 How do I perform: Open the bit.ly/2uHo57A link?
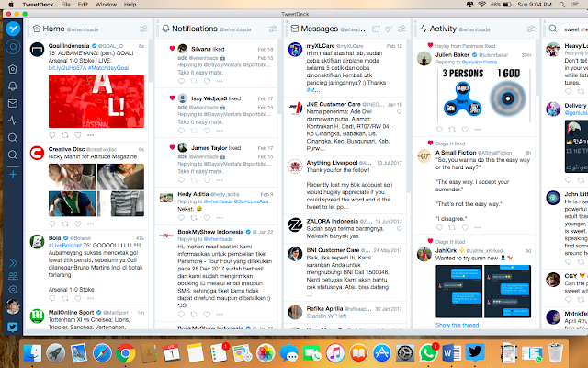pyautogui.click(x=67, y=68)
